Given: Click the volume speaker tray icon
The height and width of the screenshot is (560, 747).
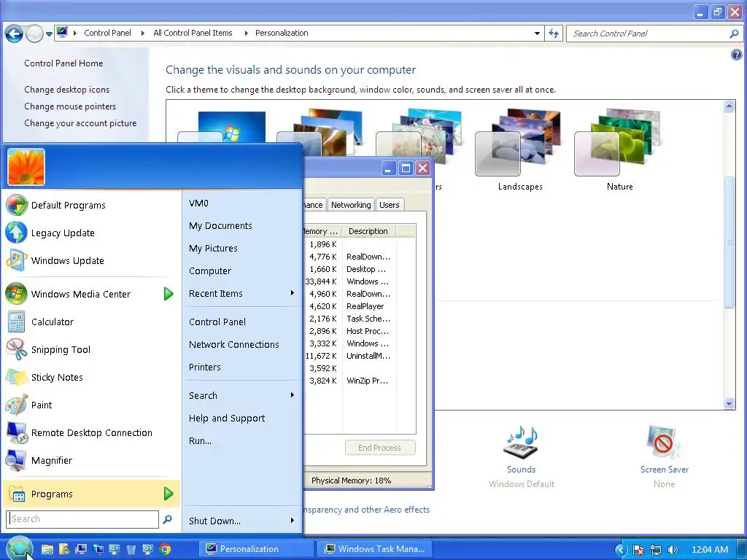Looking at the screenshot, I should [x=673, y=550].
